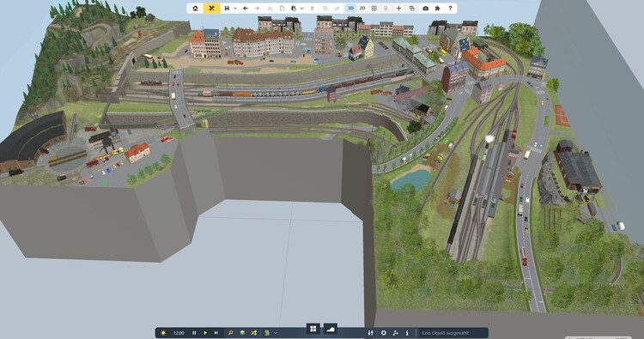The image size is (644, 339).
Task: Open the plugins puzzle piece icon
Action: tap(437, 9)
